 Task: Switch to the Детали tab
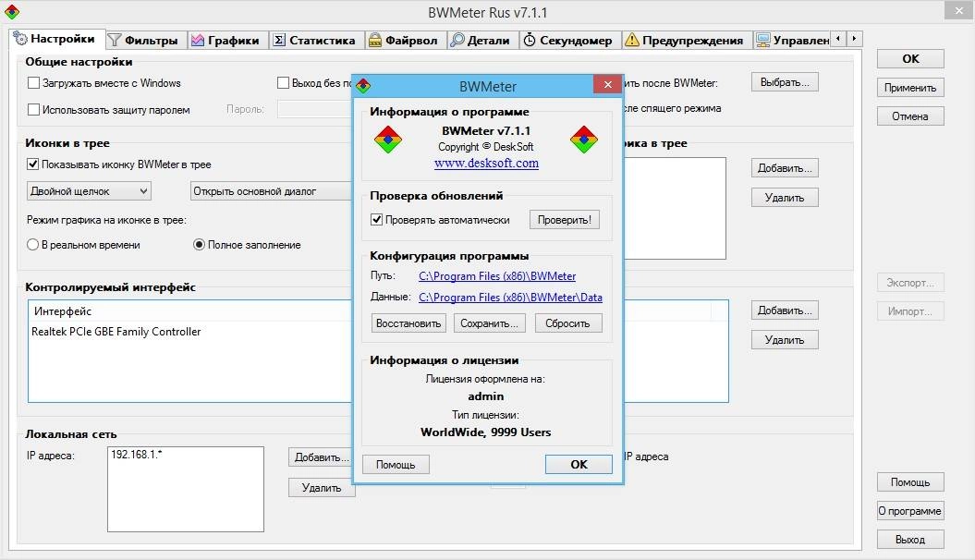(x=481, y=41)
